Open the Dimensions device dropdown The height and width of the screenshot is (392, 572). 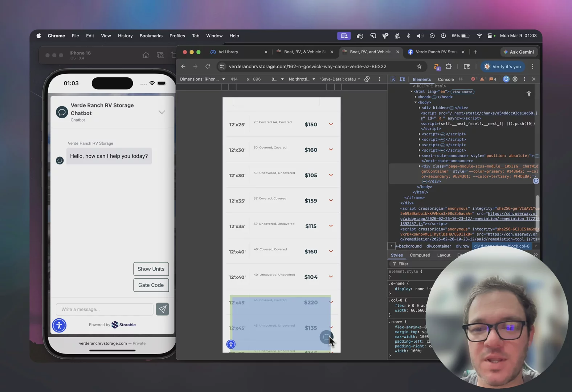coord(203,79)
